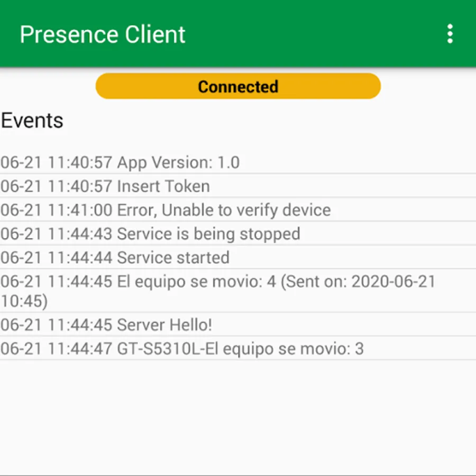Click the 11:44:44 timestamp

coord(80,258)
